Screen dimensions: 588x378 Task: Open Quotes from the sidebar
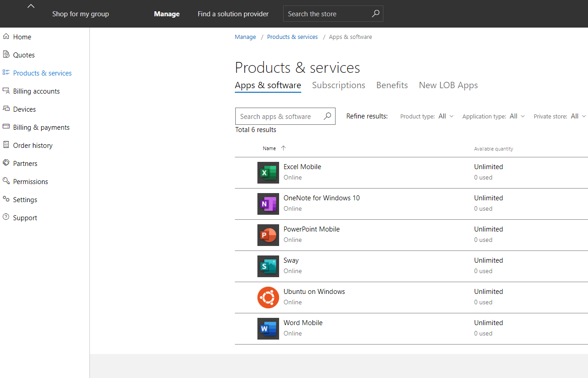click(x=24, y=55)
